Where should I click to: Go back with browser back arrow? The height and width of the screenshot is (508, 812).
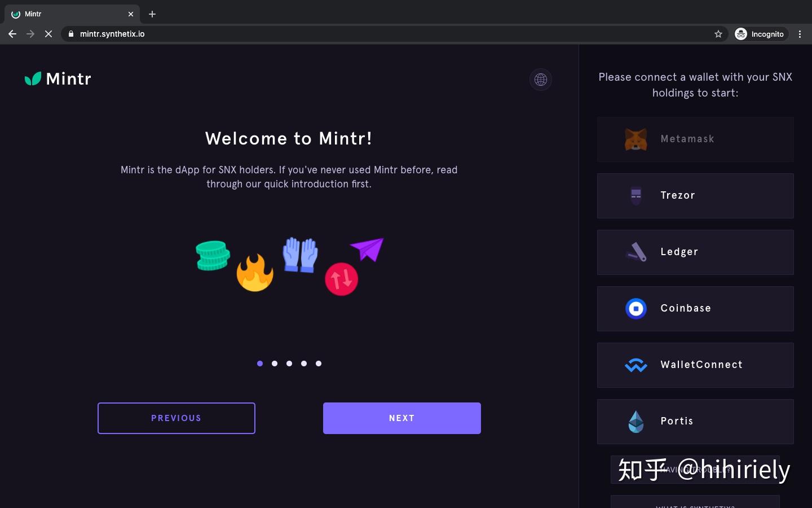(x=12, y=34)
